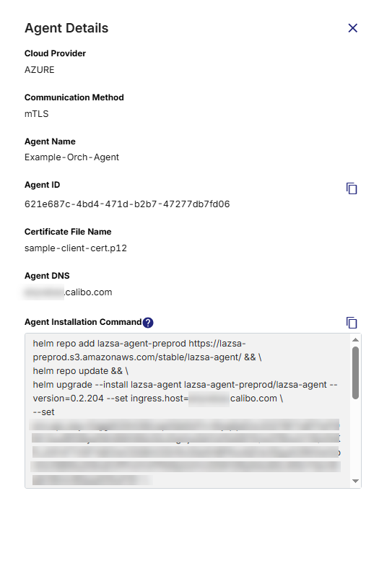
Task: Click the 'helm repo add lazsa-agent-preprod' line
Action: coord(139,344)
